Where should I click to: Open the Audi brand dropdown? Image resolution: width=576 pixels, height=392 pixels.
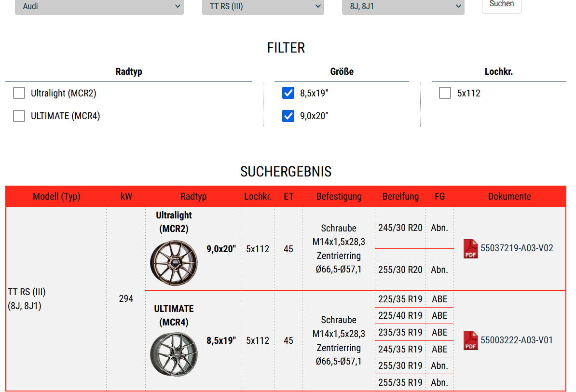click(99, 6)
